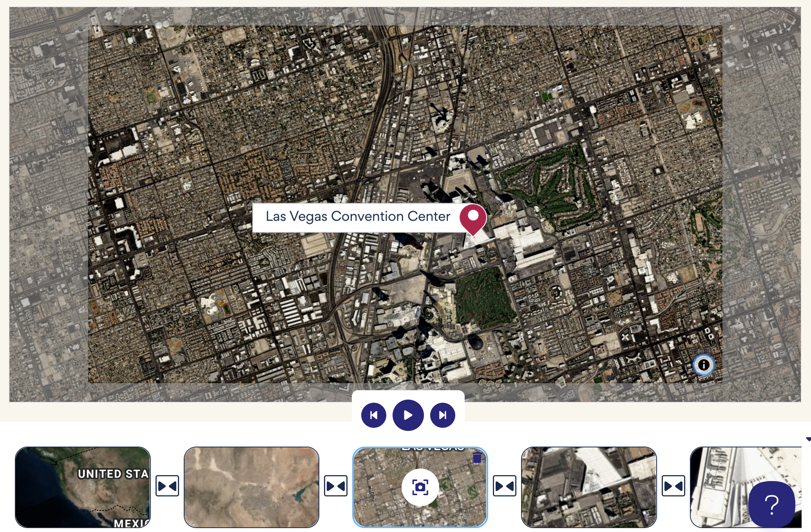Edit transition after Las Vegas slide
The image size is (811, 532).
(x=505, y=486)
